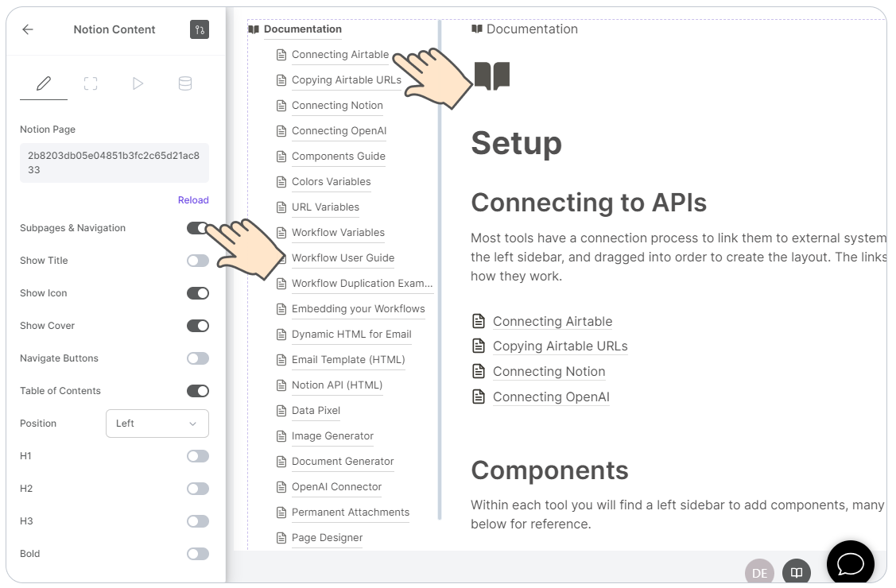Disable the Show Icon switch
Screen dimensions: 896x588
pos(198,293)
